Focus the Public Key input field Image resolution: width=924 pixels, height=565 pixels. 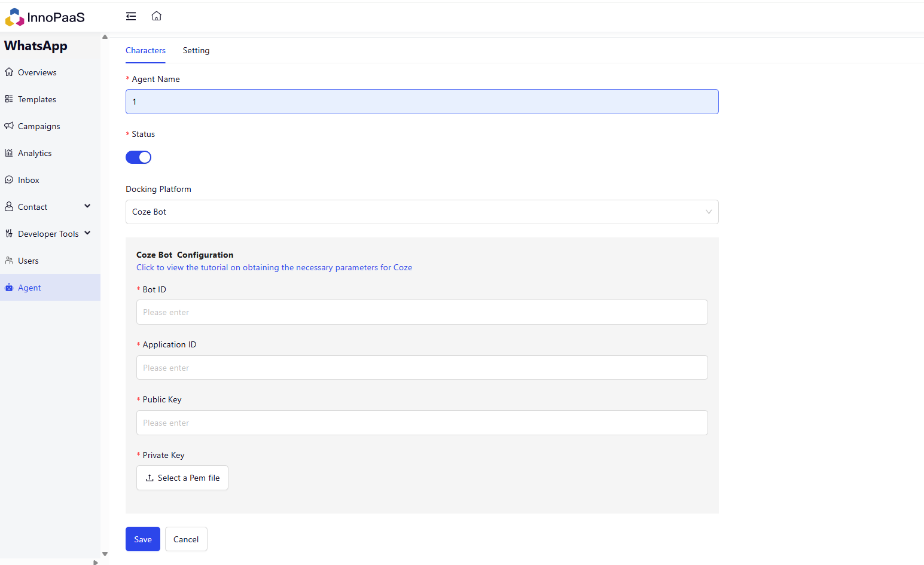[422, 423]
